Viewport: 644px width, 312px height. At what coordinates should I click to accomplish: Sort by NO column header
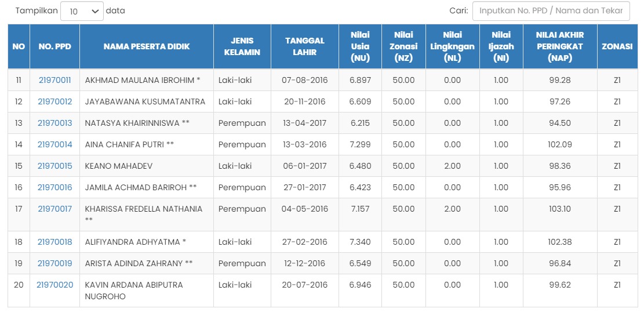[19, 46]
